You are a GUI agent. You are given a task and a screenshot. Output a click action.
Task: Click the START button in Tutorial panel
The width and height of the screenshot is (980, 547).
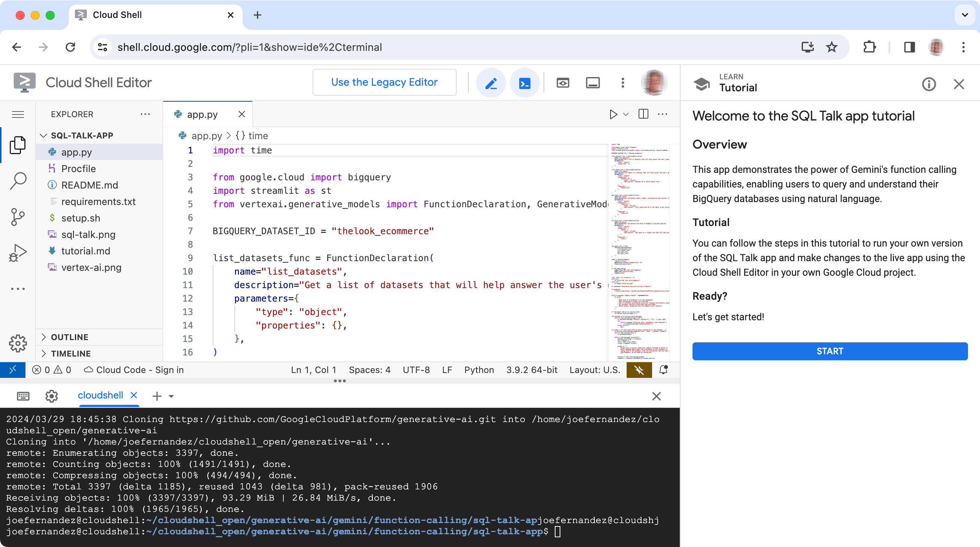click(830, 351)
